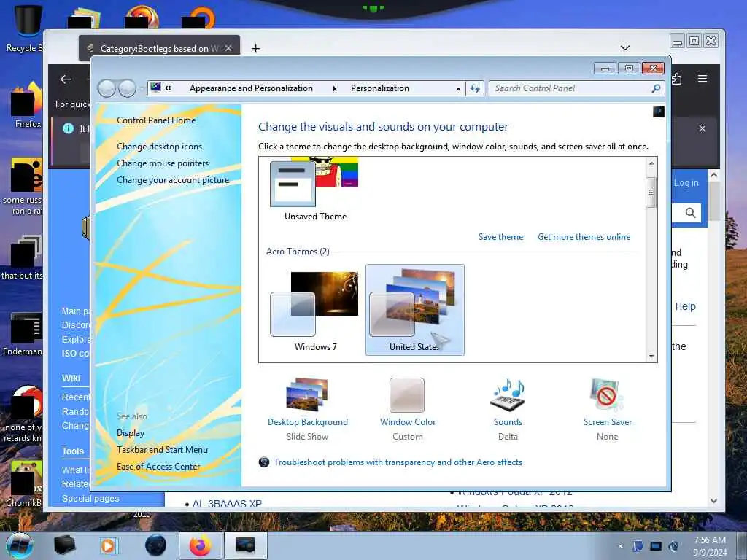Click Firefox page scrollbar down arrow
The image size is (747, 560).
713,501
